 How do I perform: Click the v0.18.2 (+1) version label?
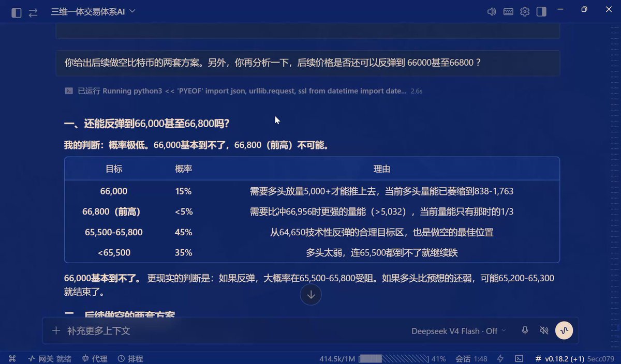560,359
